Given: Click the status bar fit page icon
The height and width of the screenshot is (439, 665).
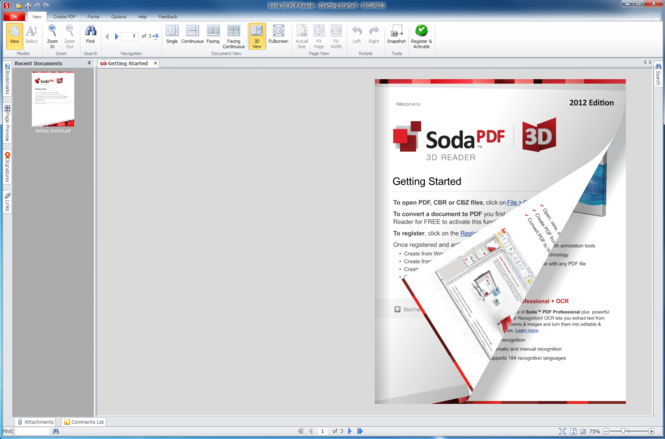Looking at the screenshot, I should click(x=573, y=431).
